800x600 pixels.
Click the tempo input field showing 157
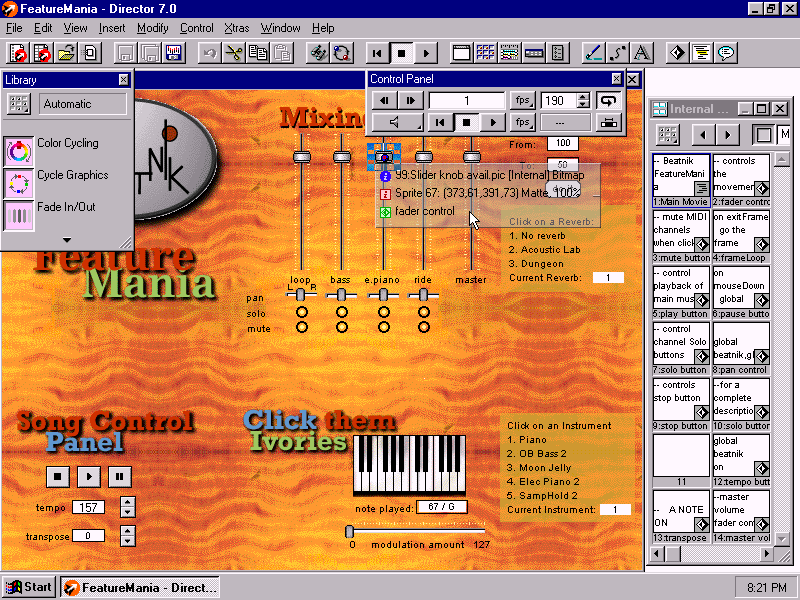(89, 507)
